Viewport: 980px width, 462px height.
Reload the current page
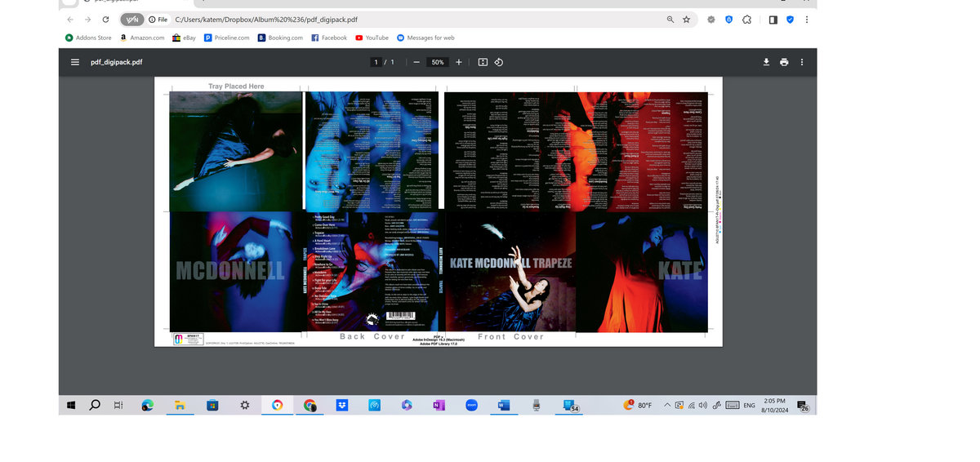(105, 20)
